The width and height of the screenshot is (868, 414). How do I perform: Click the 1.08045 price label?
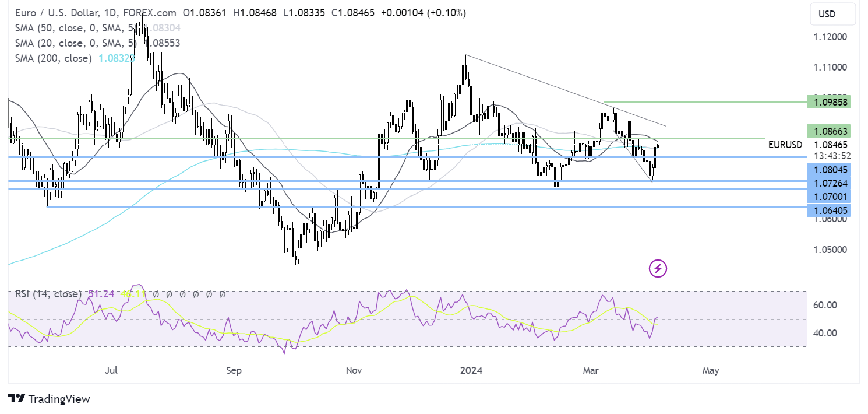click(830, 170)
